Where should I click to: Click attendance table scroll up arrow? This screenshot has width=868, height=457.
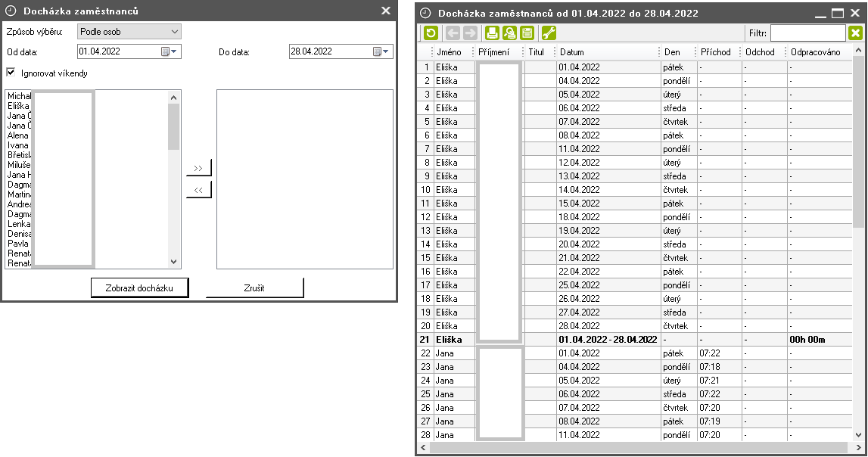point(858,51)
